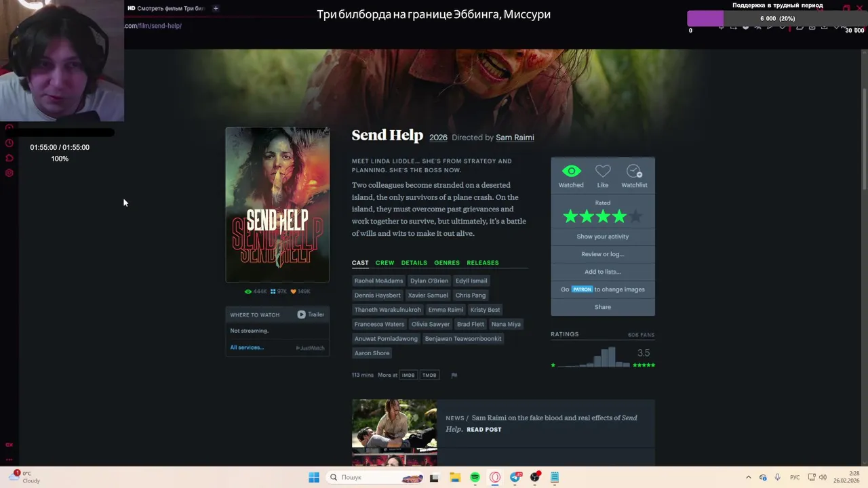The height and width of the screenshot is (488, 868).
Task: Open File Explorer from taskbar
Action: point(455,477)
